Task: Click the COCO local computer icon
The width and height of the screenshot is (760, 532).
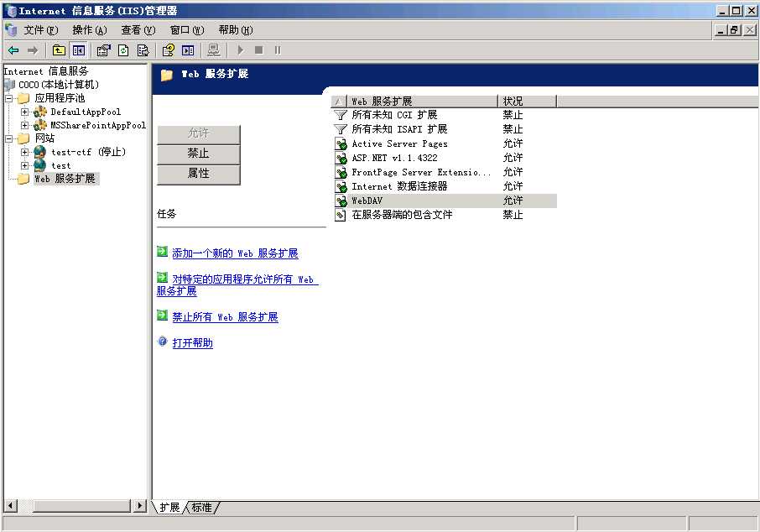Action: click(x=9, y=85)
